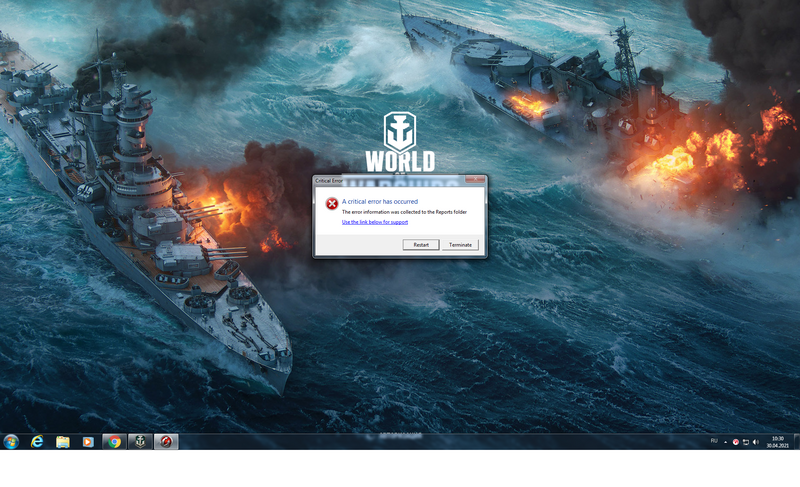Image resolution: width=800 pixels, height=487 pixels.
Task: Click the red error icon in dialog
Action: (x=332, y=203)
